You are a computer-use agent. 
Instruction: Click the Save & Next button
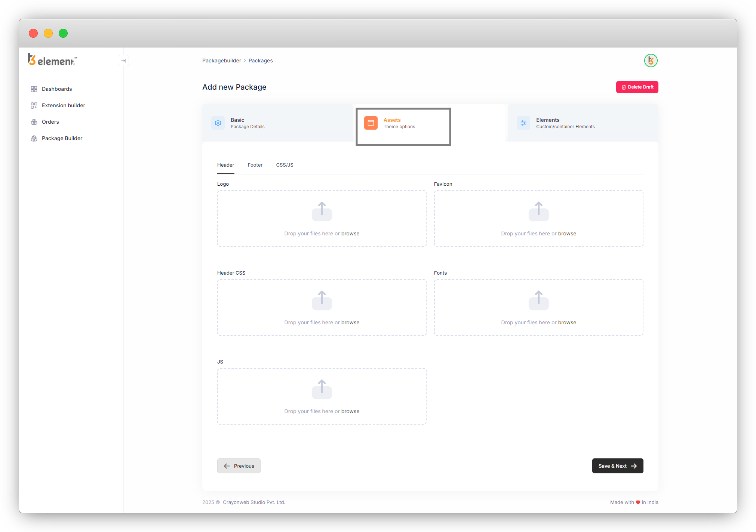tap(617, 466)
